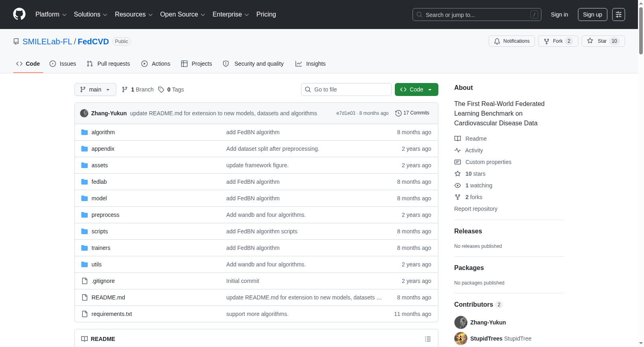Focus the Go to file input

click(x=346, y=89)
